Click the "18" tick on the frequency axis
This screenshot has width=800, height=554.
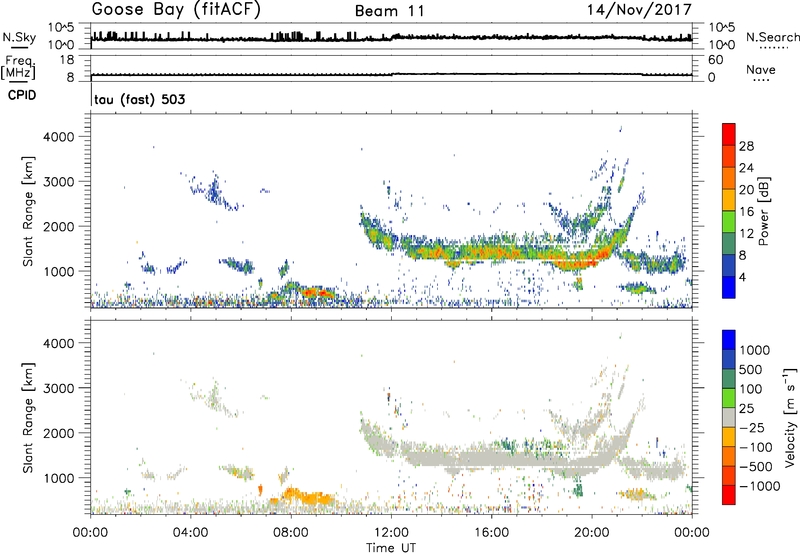tap(67, 60)
